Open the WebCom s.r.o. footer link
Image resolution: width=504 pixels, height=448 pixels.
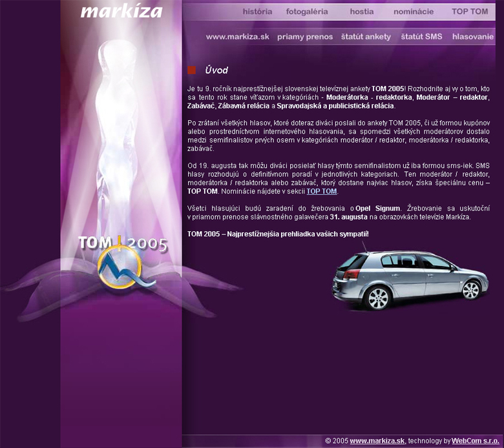pos(475,441)
